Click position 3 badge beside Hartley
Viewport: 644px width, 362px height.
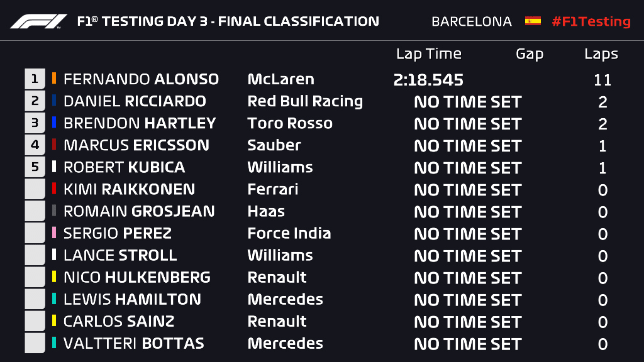(x=35, y=123)
